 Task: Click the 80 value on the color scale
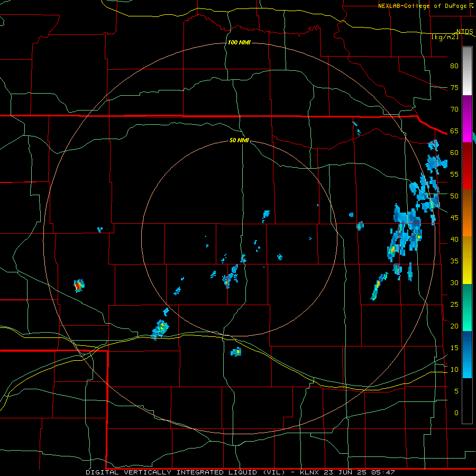[x=454, y=66]
